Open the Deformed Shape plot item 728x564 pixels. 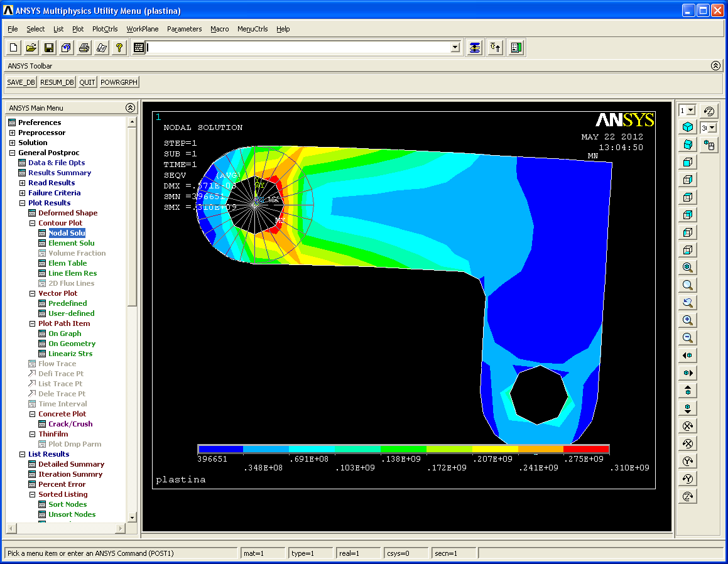tap(68, 213)
